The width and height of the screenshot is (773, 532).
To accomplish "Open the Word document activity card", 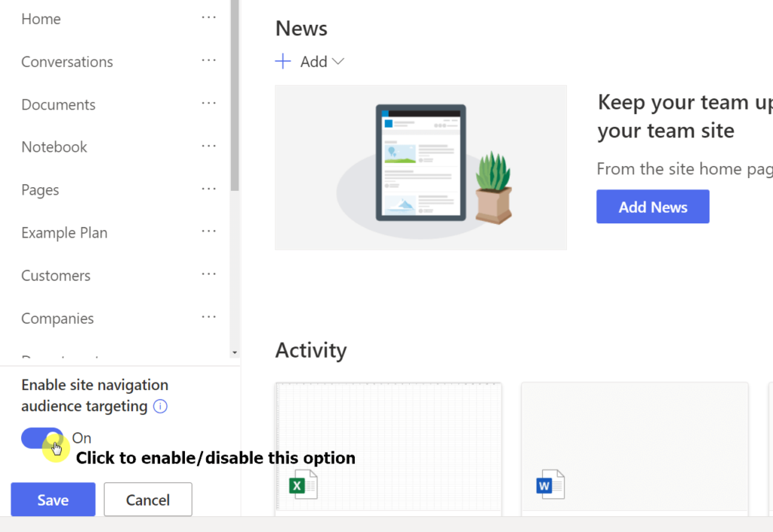I will (x=635, y=449).
